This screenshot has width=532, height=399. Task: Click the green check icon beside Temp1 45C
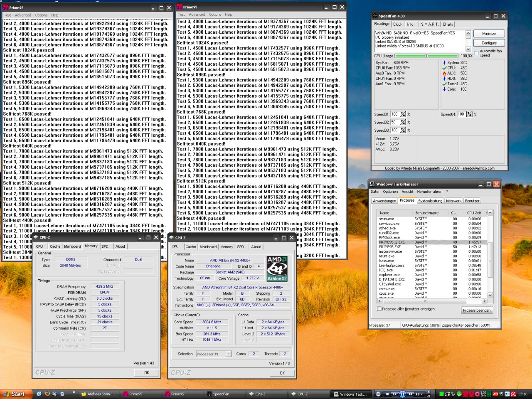click(x=444, y=84)
